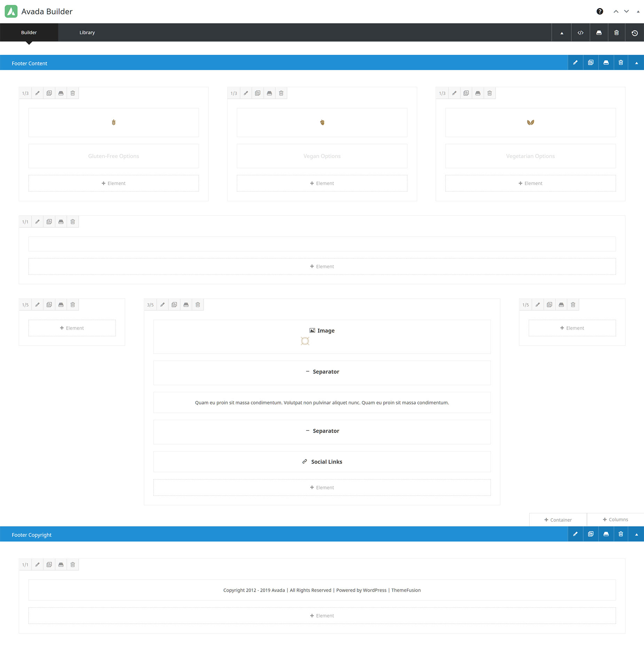Screen dimensions: 644x653
Task: Select the copyright text block
Action: point(322,590)
